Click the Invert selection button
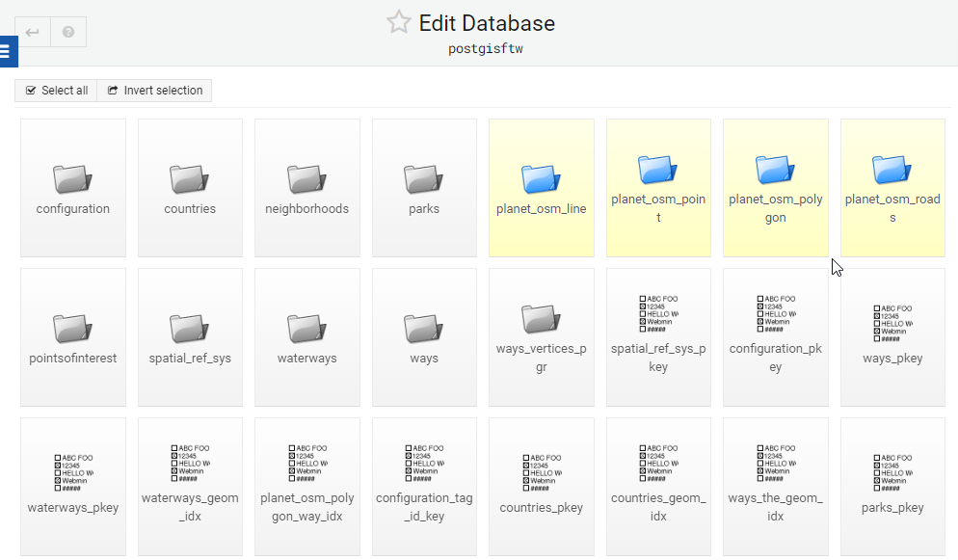Image resolution: width=958 pixels, height=560 pixels. pyautogui.click(x=154, y=90)
